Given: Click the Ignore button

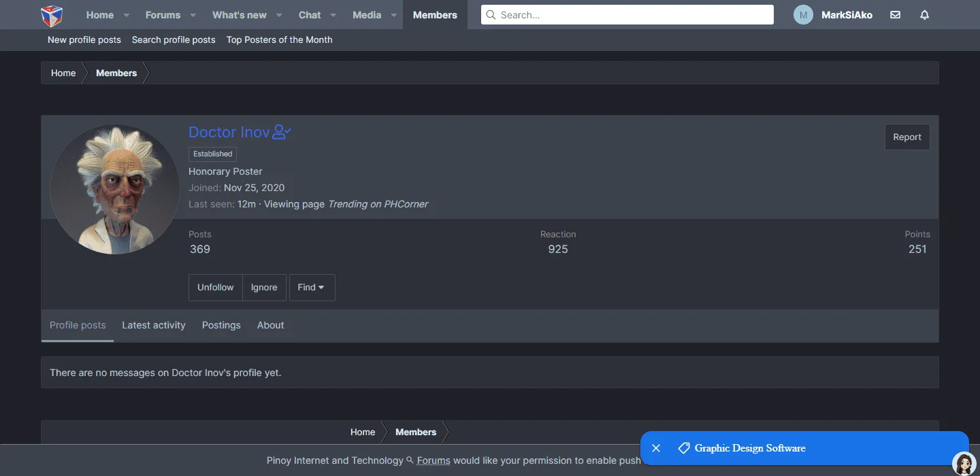Looking at the screenshot, I should pyautogui.click(x=264, y=288).
